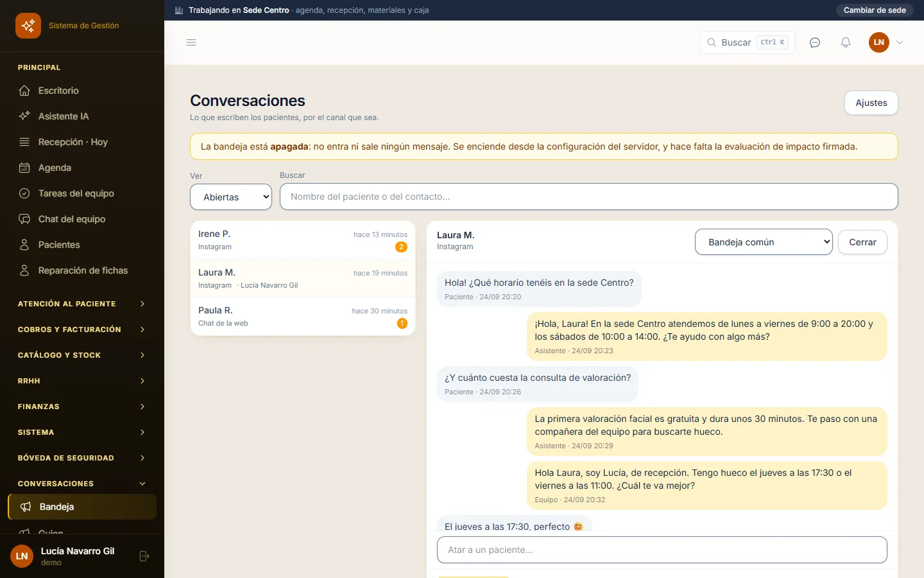Click the Pacientes person icon
This screenshot has width=924, height=578.
[24, 245]
